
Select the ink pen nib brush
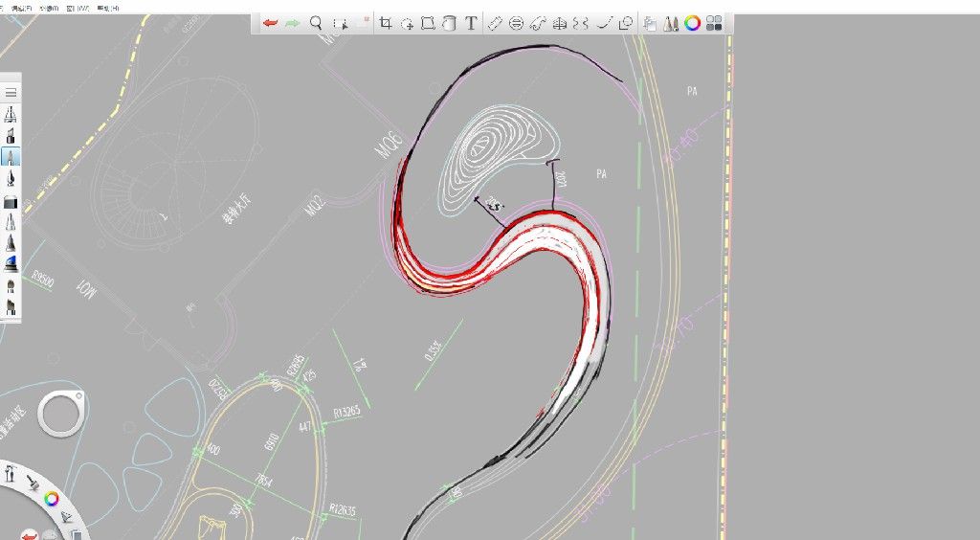pyautogui.click(x=11, y=179)
